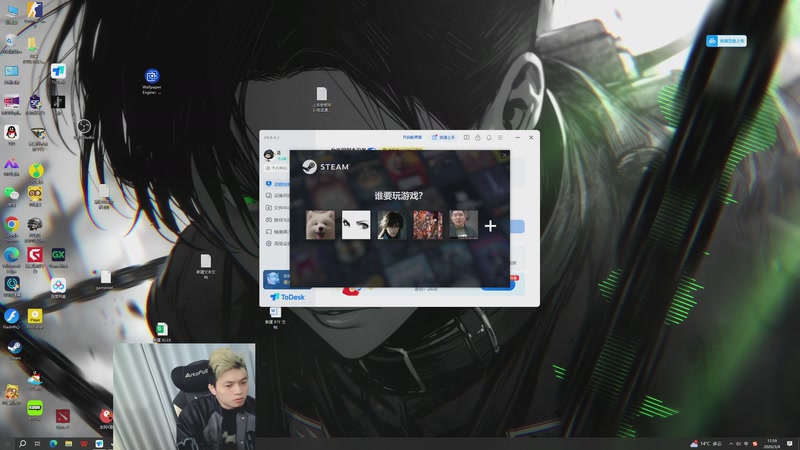Open Task View on taskbar
Image resolution: width=800 pixels, height=450 pixels.
tap(37, 443)
